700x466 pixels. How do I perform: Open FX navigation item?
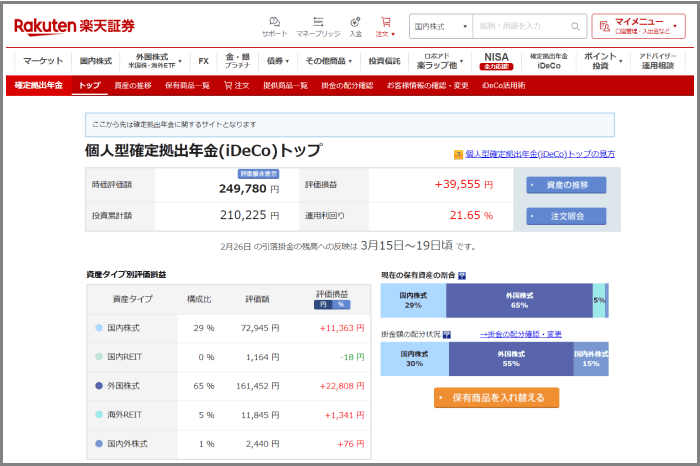point(204,61)
